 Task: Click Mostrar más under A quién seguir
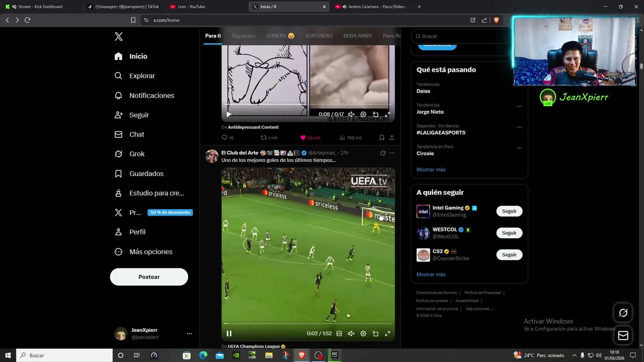[431, 275]
